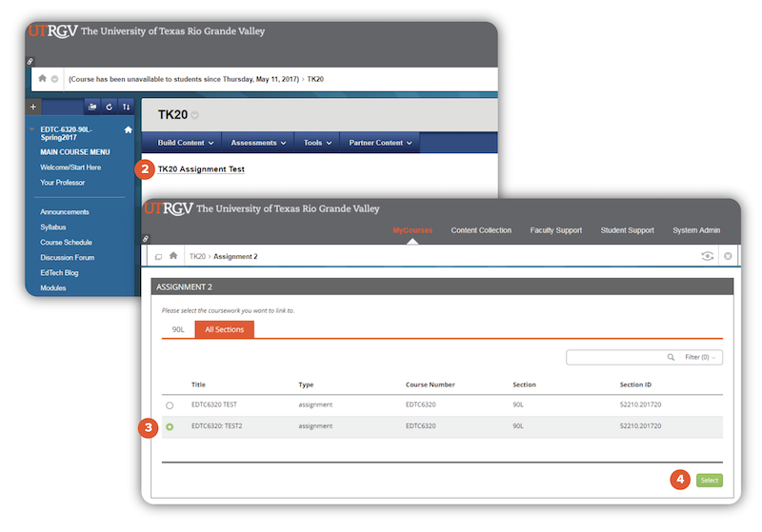This screenshot has width=762, height=532.
Task: Select the MyCourses tab
Action: [412, 230]
